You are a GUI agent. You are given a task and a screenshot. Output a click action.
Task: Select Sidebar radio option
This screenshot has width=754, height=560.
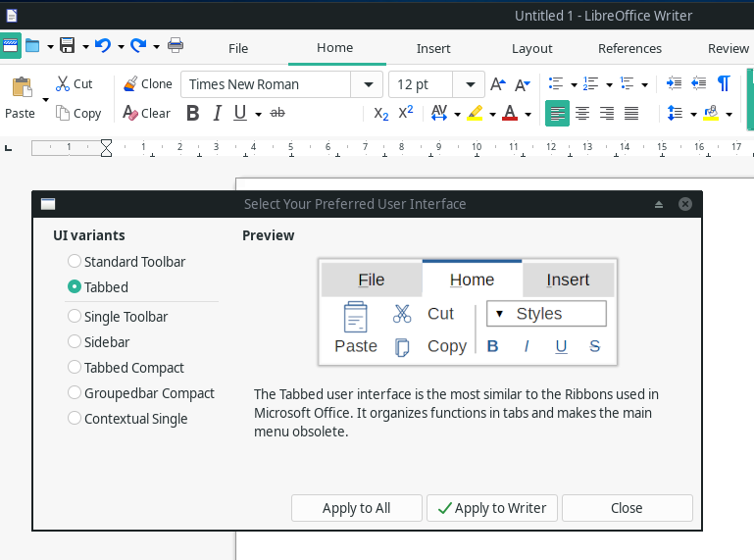click(x=99, y=342)
